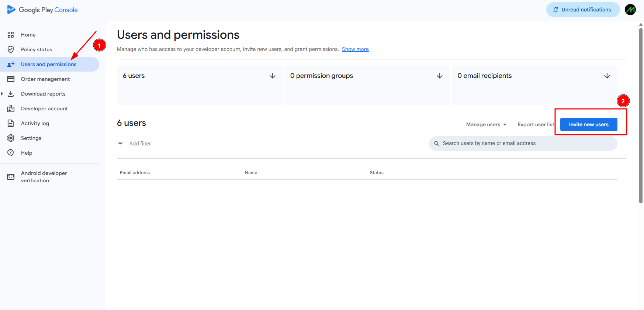Click the 0 email recipients card
This screenshot has height=310, width=644.
pos(534,85)
